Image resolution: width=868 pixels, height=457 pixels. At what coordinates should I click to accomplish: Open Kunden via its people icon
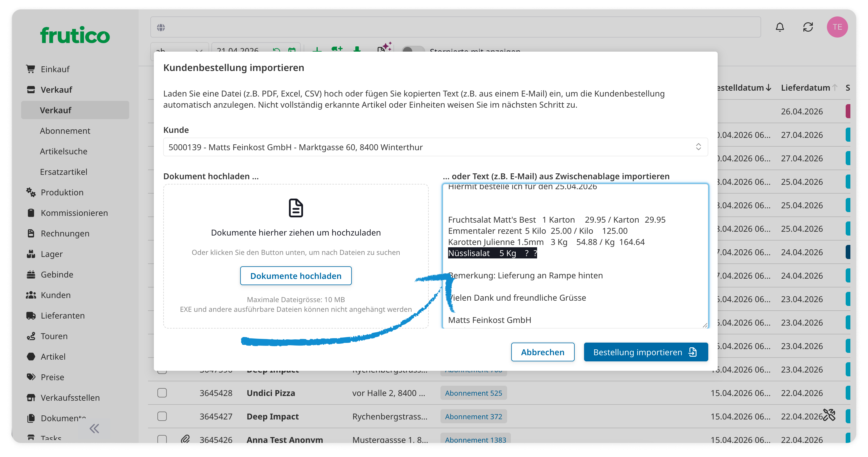click(31, 295)
